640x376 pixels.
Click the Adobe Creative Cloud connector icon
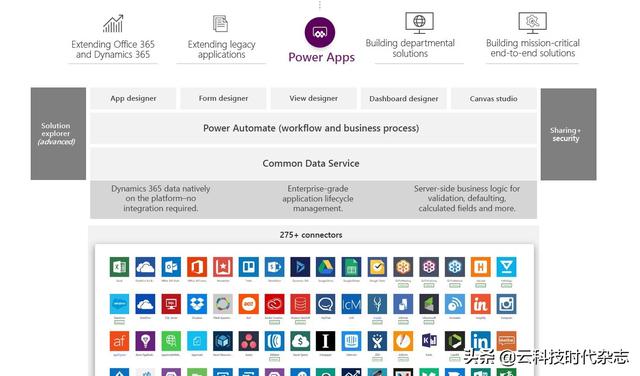[x=274, y=304]
